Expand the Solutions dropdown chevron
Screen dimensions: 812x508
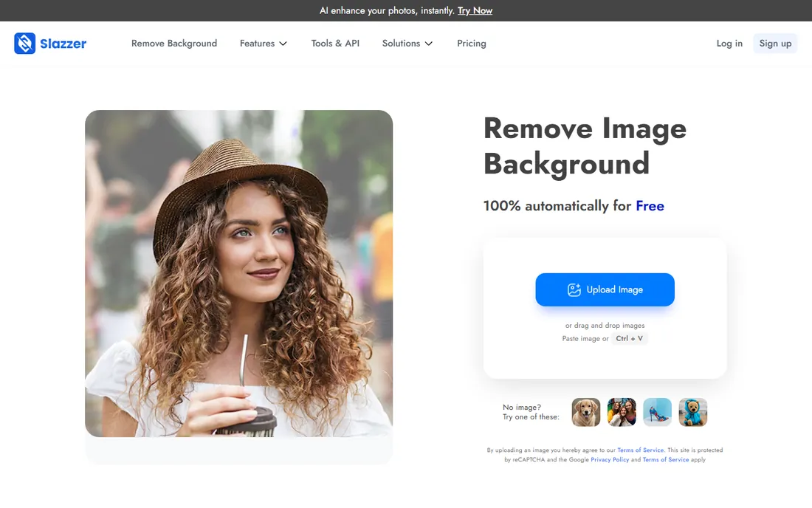[x=428, y=44]
